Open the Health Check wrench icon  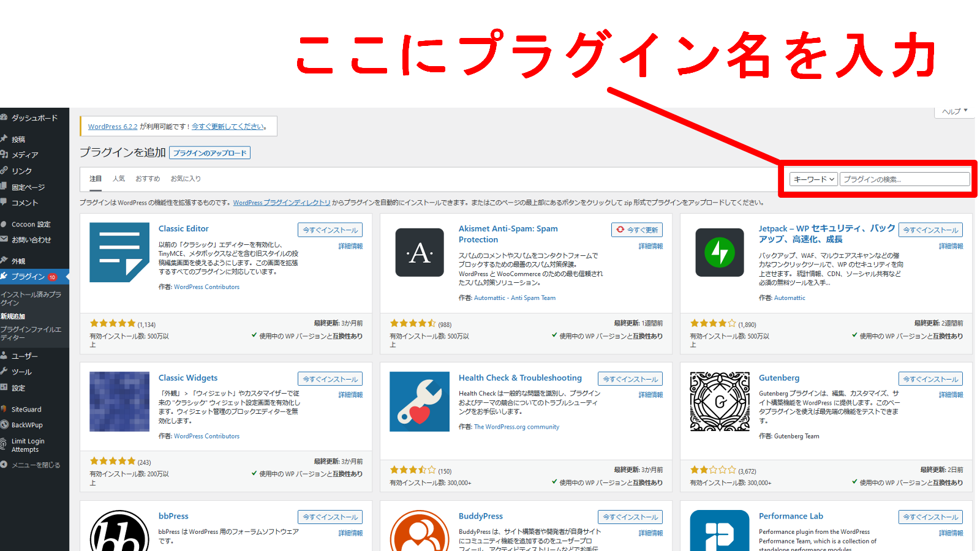420,402
